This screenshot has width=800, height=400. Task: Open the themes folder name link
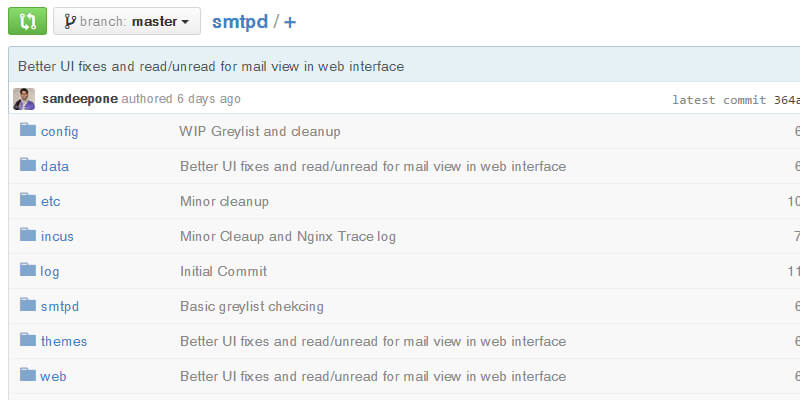(64, 341)
